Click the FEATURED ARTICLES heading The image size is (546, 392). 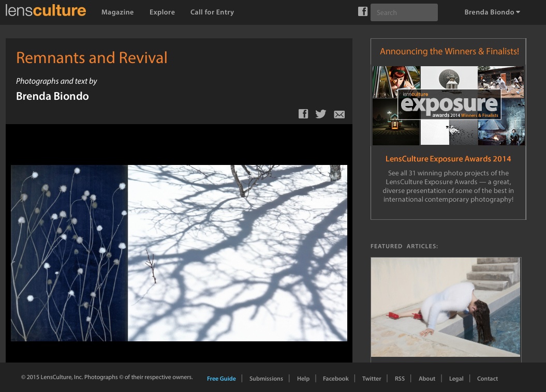404,246
